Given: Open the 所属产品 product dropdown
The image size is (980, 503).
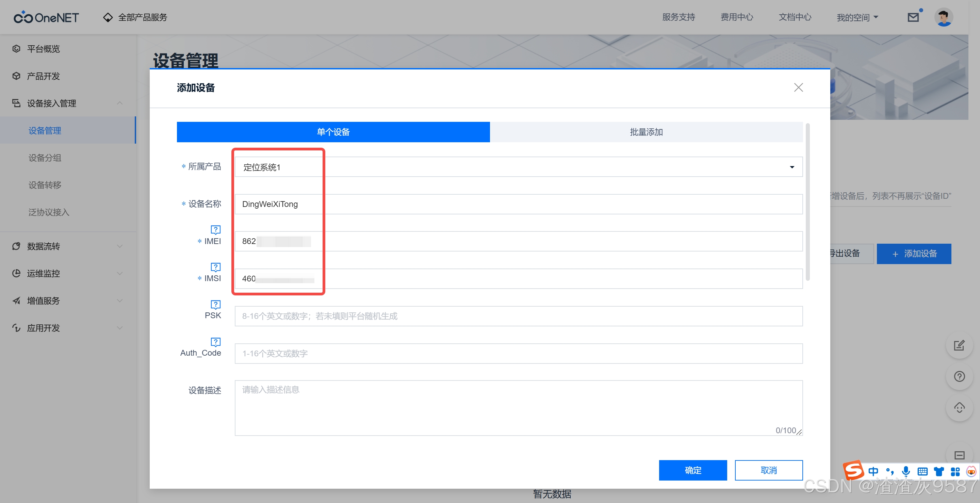Looking at the screenshot, I should click(x=518, y=167).
